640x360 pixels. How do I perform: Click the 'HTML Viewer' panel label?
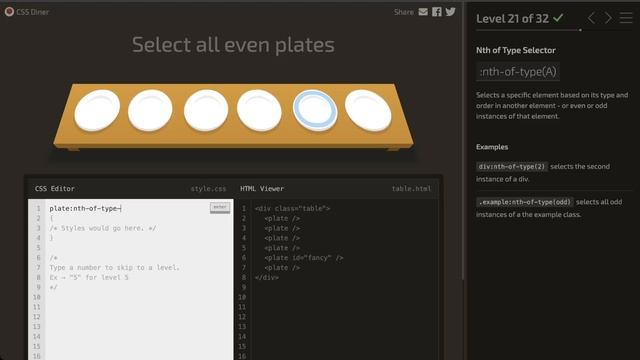tap(262, 189)
